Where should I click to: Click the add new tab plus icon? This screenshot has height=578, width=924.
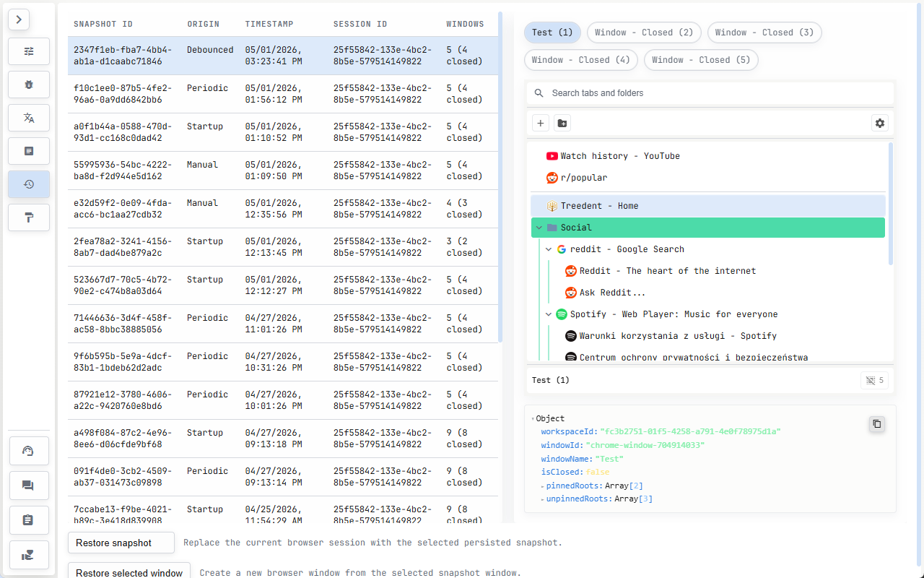point(541,123)
